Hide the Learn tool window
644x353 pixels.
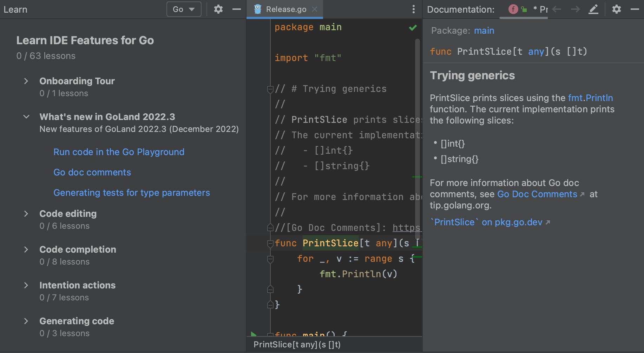pos(237,9)
